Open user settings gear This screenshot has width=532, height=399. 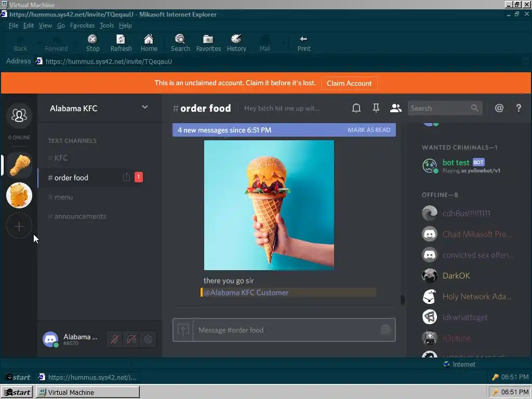tap(148, 339)
